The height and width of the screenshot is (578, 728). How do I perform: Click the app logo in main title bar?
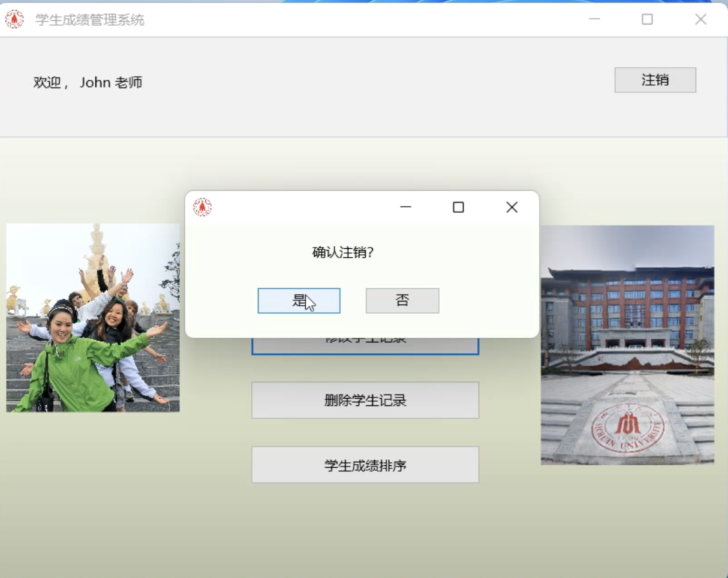pos(14,20)
